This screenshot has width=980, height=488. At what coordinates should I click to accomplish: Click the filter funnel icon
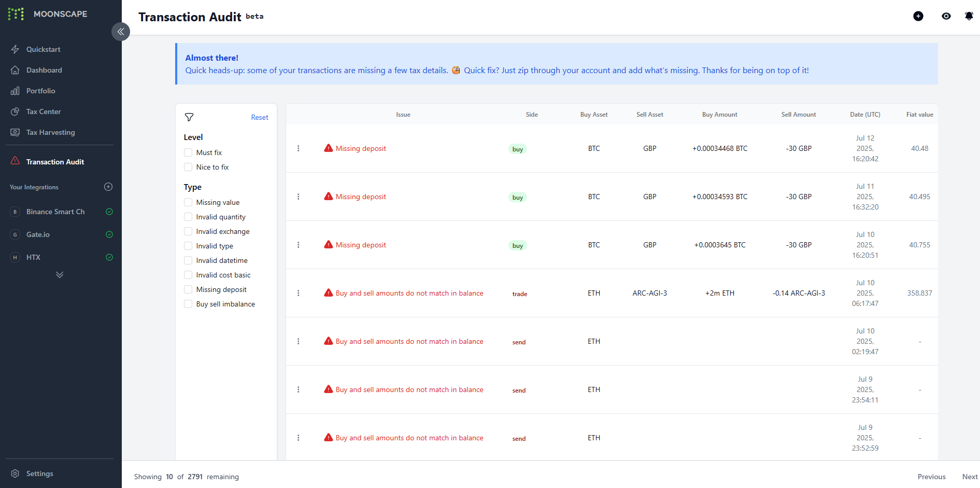pyautogui.click(x=189, y=117)
